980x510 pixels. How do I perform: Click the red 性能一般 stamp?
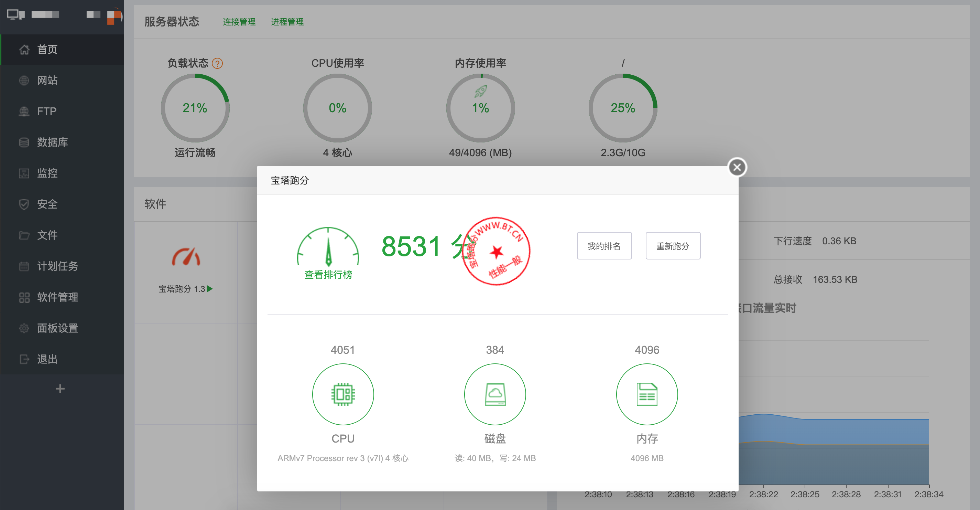click(x=497, y=251)
